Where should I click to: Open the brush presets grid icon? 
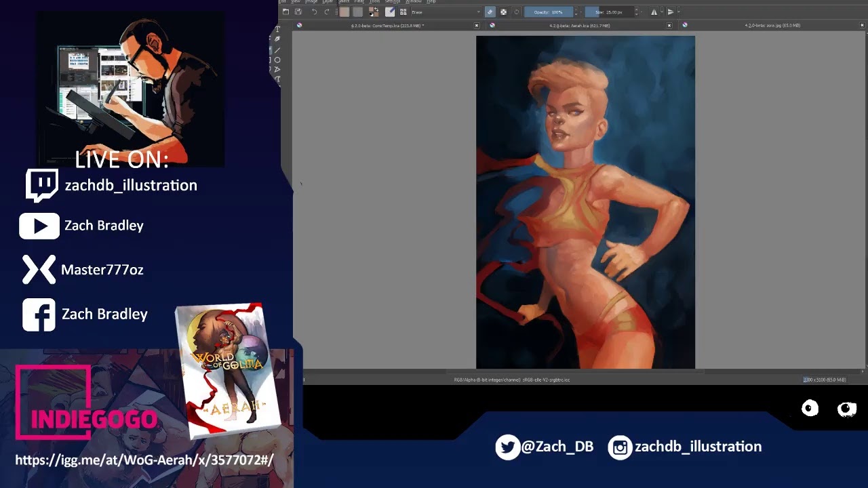[x=403, y=12]
